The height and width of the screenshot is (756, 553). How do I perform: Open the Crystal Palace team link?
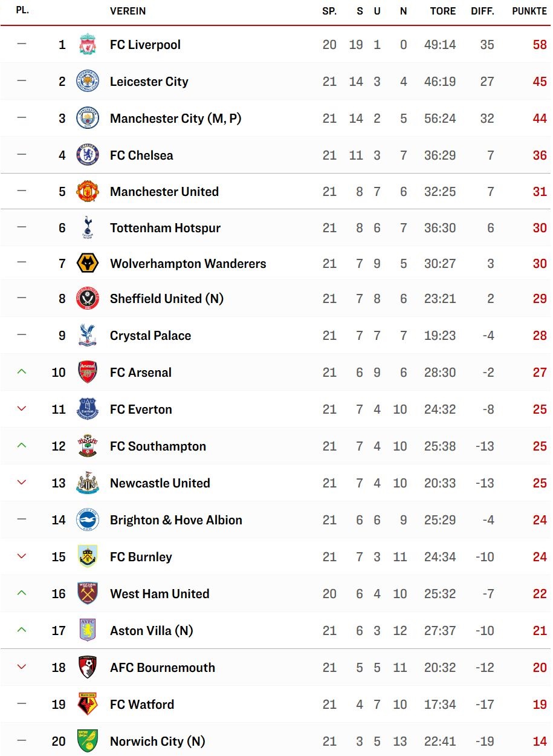(x=150, y=336)
